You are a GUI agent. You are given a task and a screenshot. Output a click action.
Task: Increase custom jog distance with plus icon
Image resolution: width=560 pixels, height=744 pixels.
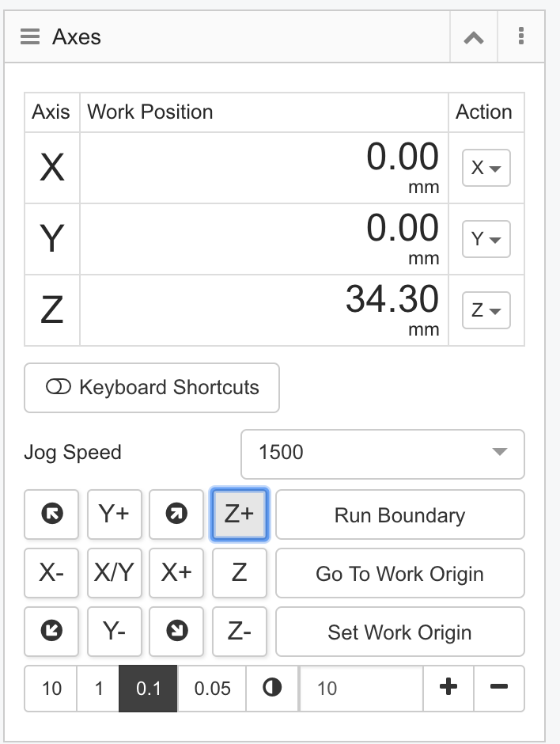pos(448,688)
